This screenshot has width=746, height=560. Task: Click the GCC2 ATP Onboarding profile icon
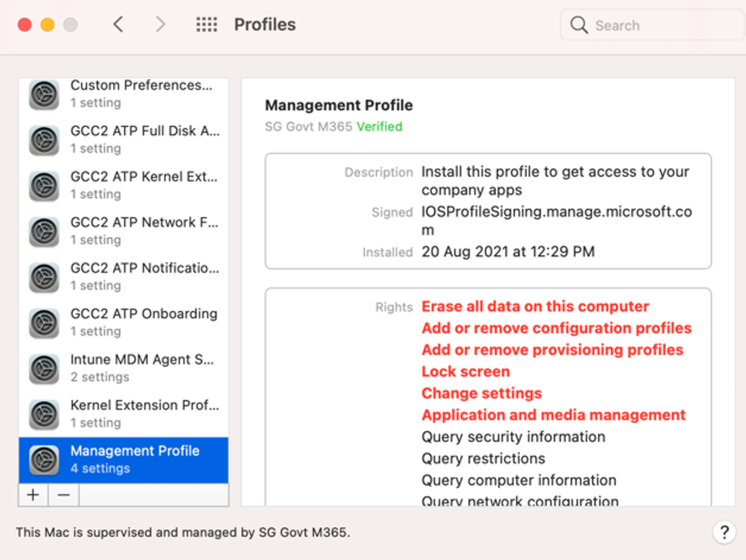coord(44,322)
